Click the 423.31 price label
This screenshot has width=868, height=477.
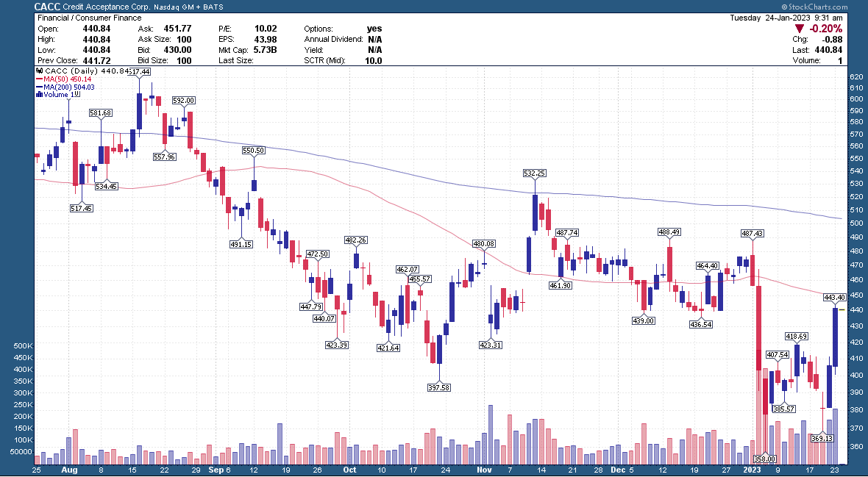(491, 345)
